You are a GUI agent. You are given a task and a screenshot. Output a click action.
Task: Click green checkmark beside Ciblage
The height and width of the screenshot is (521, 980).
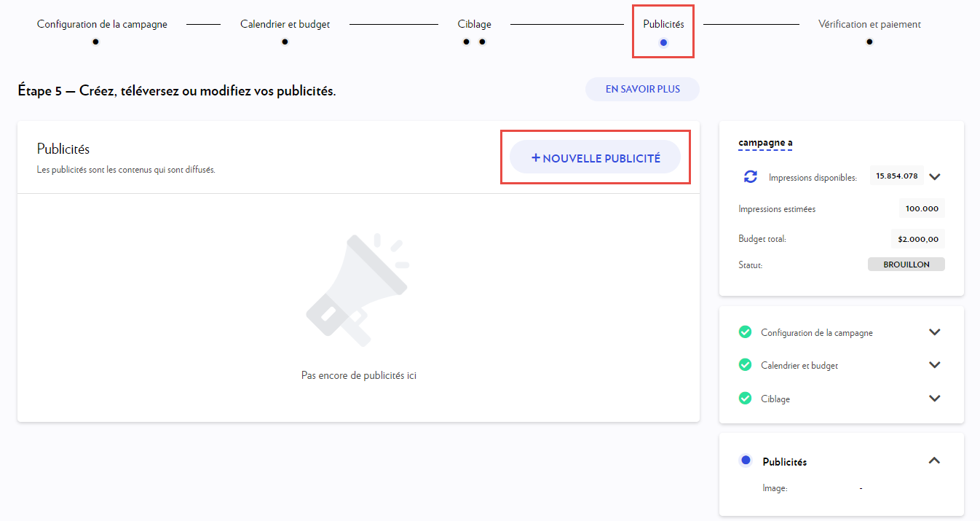click(x=745, y=399)
